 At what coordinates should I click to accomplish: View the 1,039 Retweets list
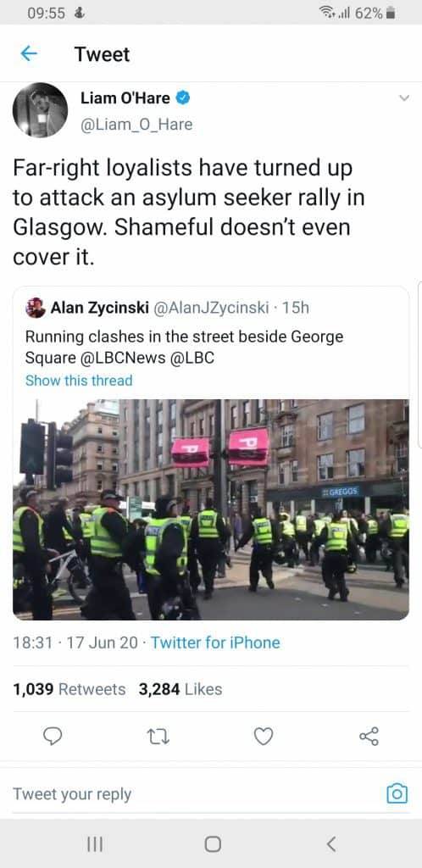click(x=69, y=689)
